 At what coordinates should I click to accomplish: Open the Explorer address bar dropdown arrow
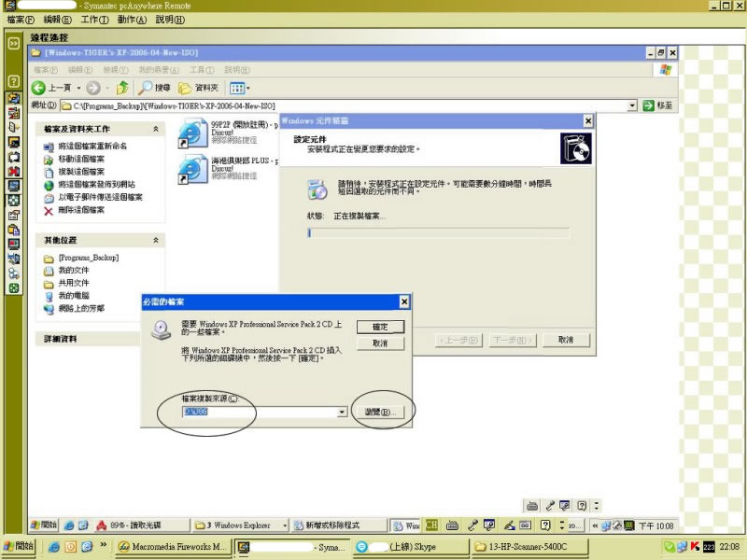[x=632, y=105]
